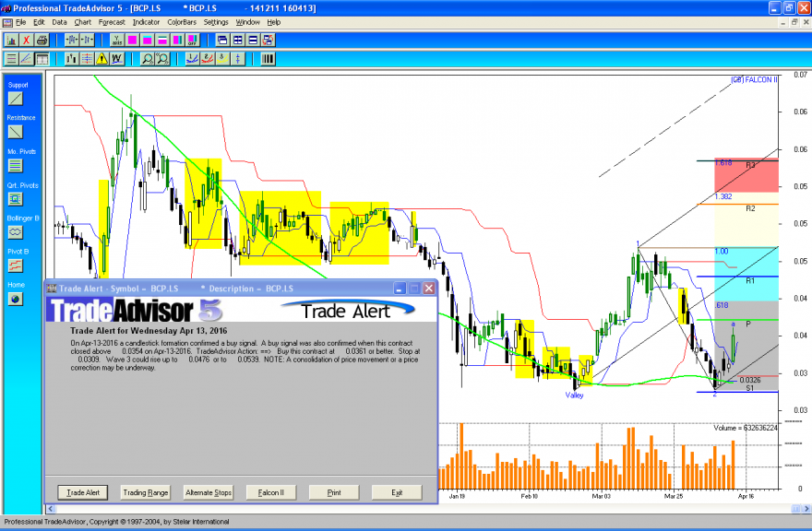The width and height of the screenshot is (812, 531).
Task: Click the magenta OFF panel icon
Action: pyautogui.click(x=192, y=40)
